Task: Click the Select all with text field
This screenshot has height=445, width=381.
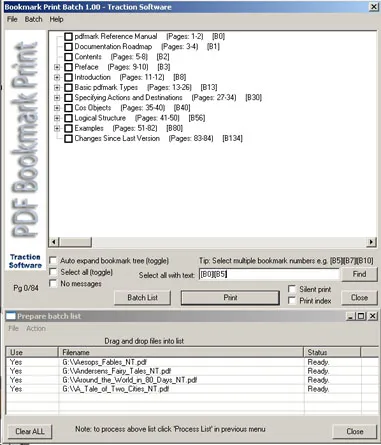Action: pyautogui.click(x=269, y=274)
